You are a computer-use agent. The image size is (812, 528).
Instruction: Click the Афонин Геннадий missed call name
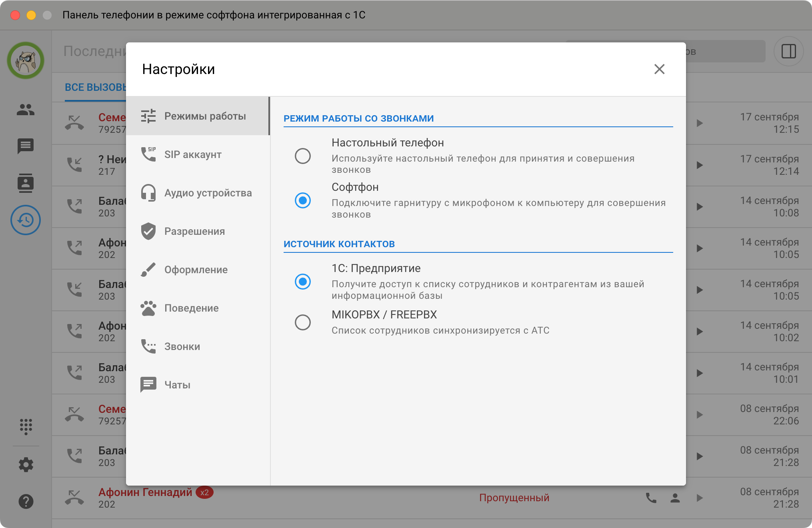coord(145,492)
